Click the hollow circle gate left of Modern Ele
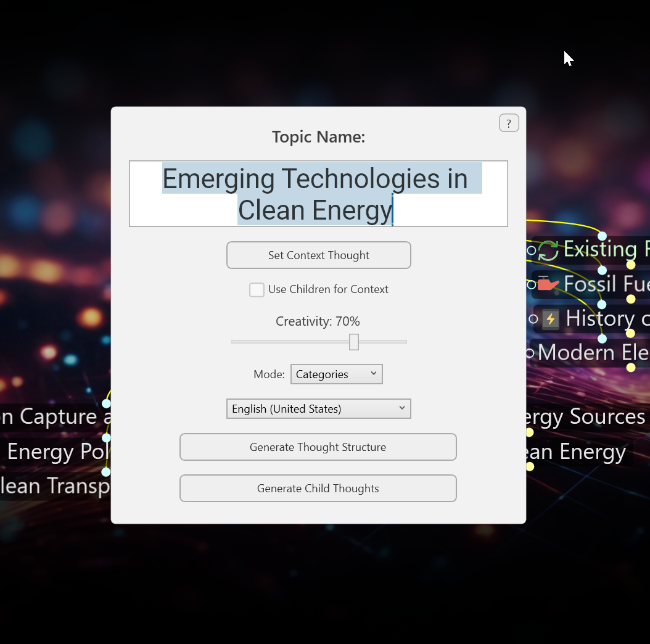 530,353
